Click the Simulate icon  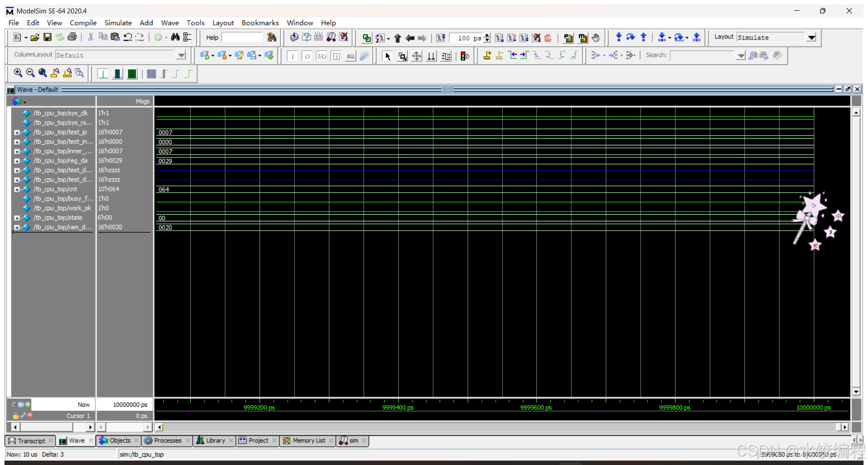pyautogui.click(x=331, y=38)
